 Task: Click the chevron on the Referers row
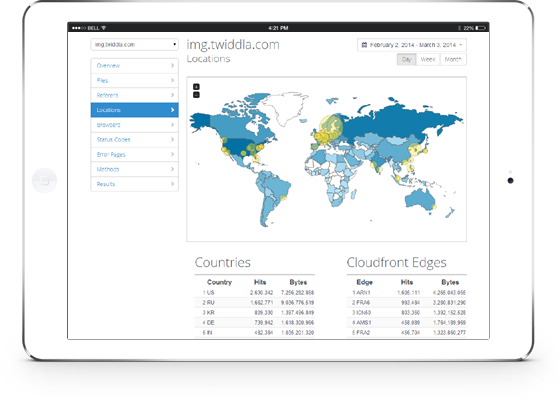pos(172,95)
